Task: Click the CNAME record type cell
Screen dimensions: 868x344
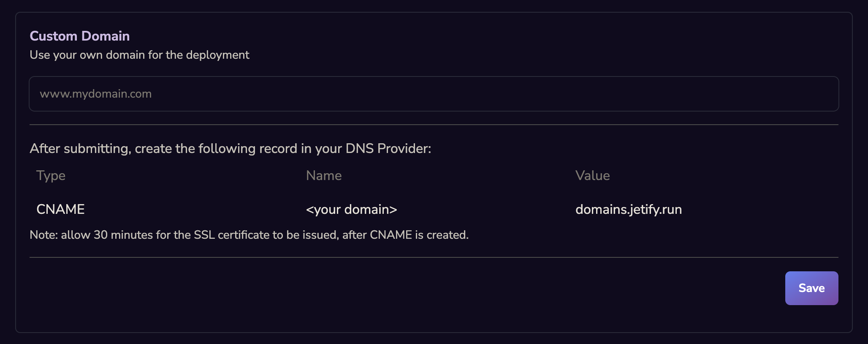Action: point(60,209)
